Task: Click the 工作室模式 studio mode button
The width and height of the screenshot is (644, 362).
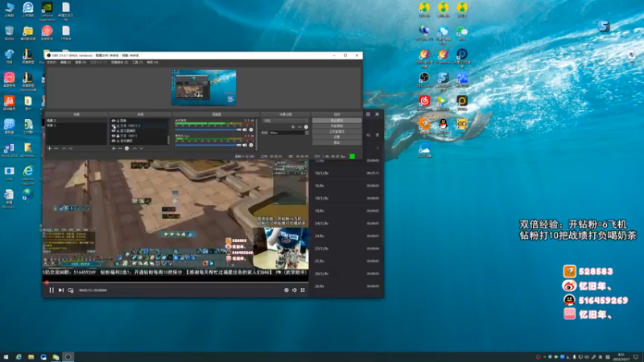Action: (336, 131)
